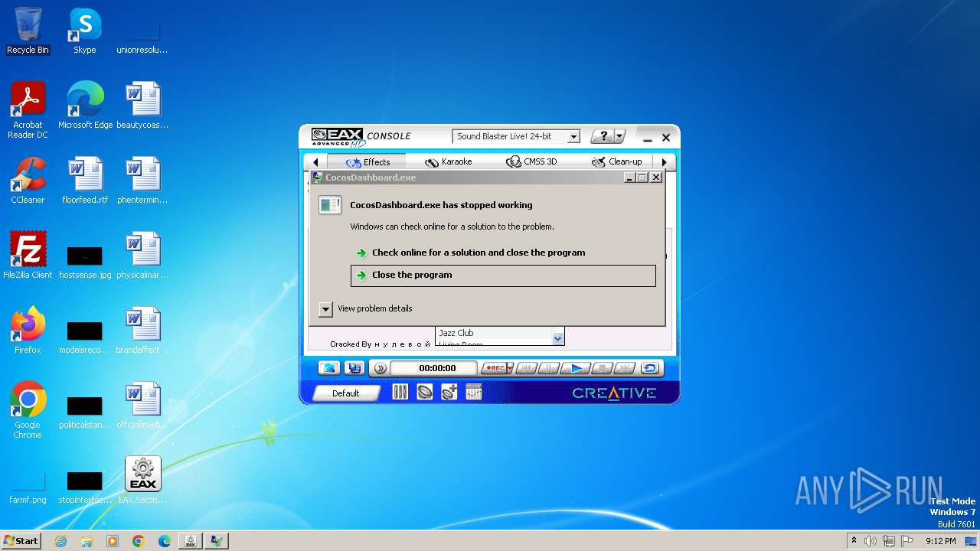Open the environment list dropdown arrow
Screen dimensions: 980x551
point(557,337)
